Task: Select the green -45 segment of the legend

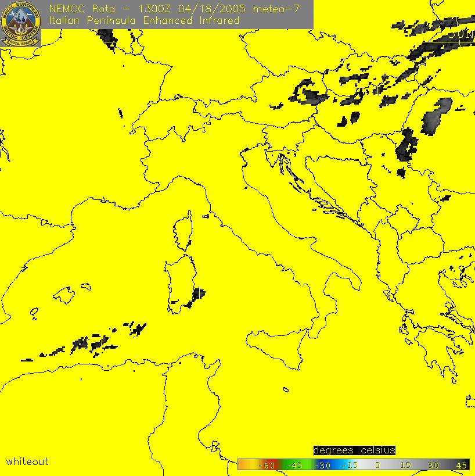Action: pyautogui.click(x=296, y=465)
